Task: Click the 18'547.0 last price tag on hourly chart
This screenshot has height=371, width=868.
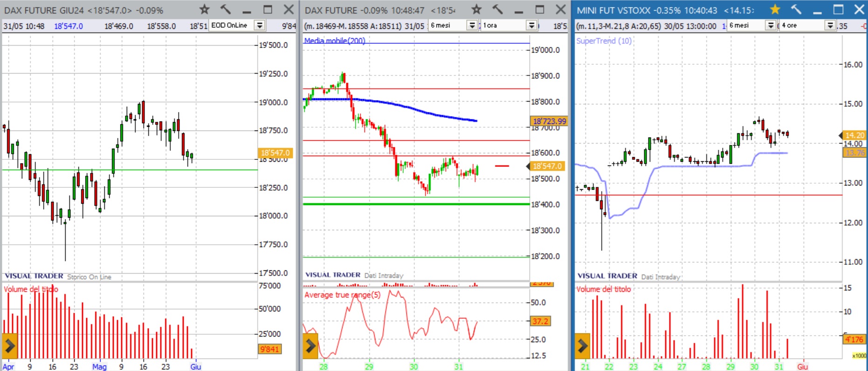Action: [x=546, y=166]
